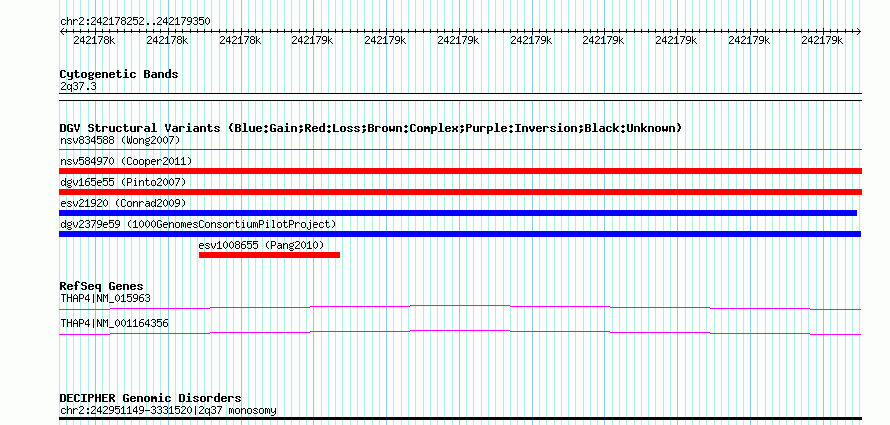Open the esv21920 (Conrad2009) variant label

coord(123,203)
